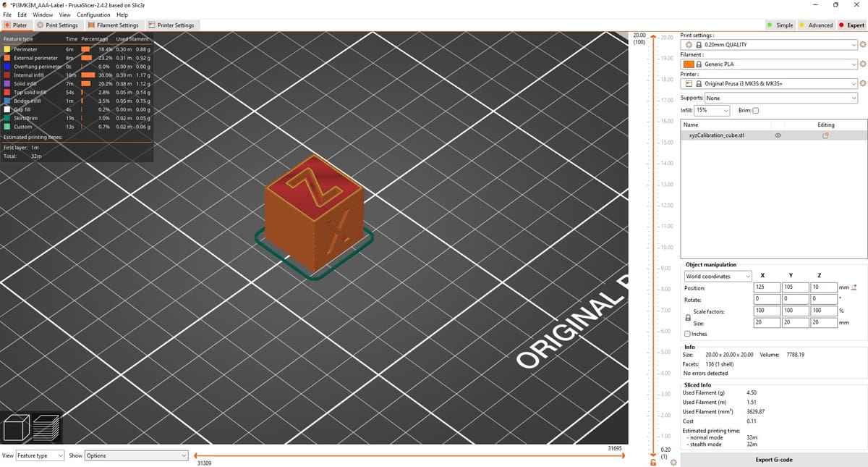Toggle the External perimeter legend swatch

pos(7,58)
